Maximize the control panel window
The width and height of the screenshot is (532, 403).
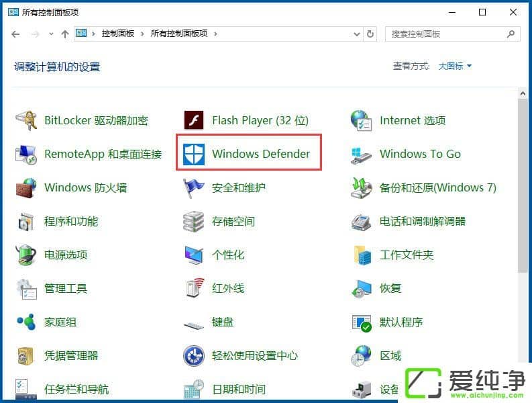click(482, 13)
